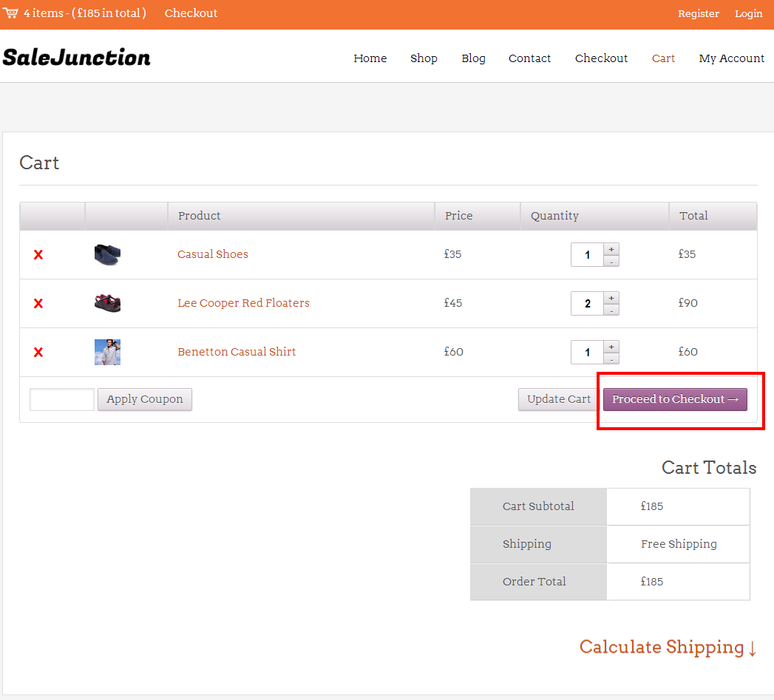Click the Lee Cooper Red Floaters thumbnail
This screenshot has height=700, width=774.
coord(107,303)
